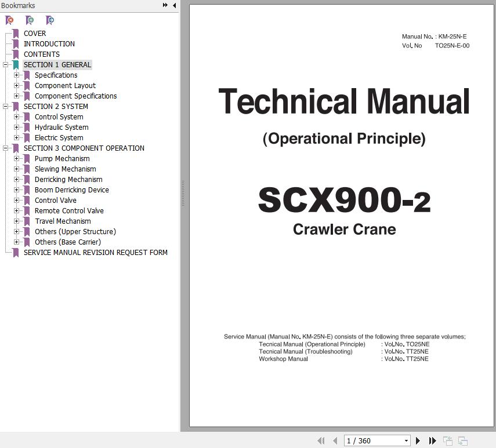Open the page number dropdown arrow
Viewport: 496px width, 448px height.
click(x=406, y=440)
